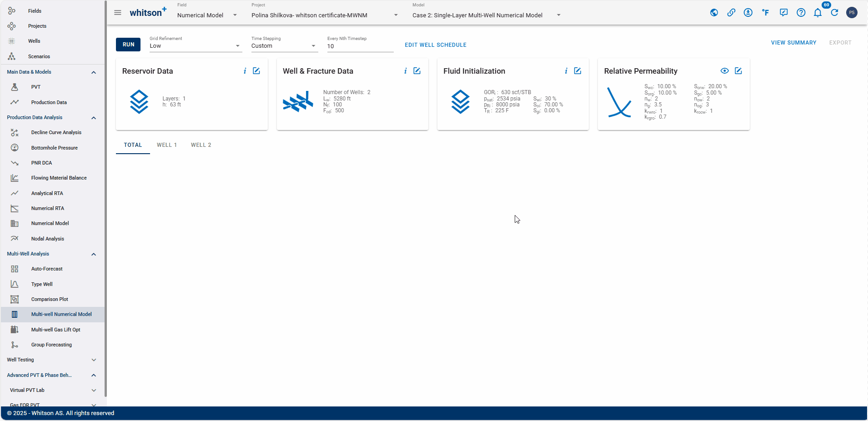Open Auto-Forecast module
Screen dimensions: 868x421
52,269
